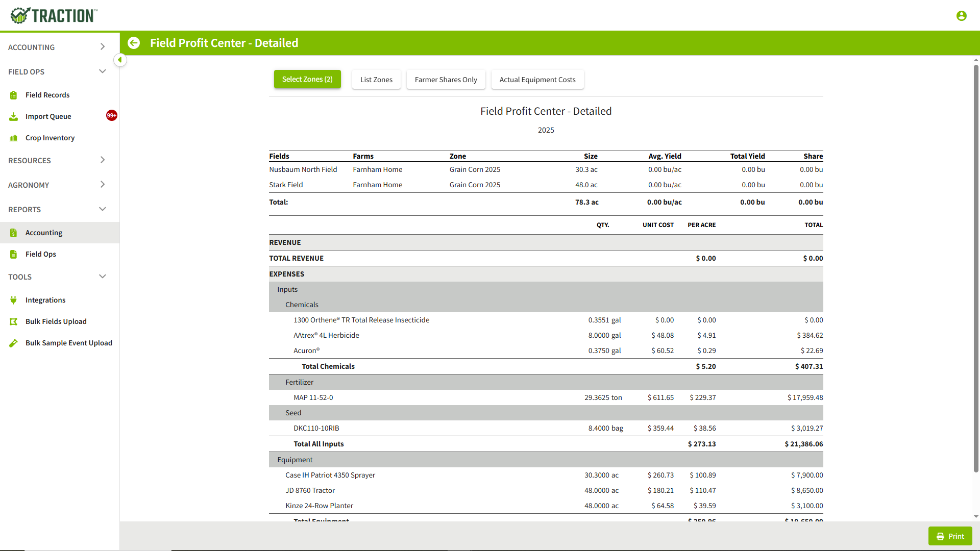Toggle Farmer Shares Only
The width and height of the screenshot is (980, 551).
tap(446, 80)
